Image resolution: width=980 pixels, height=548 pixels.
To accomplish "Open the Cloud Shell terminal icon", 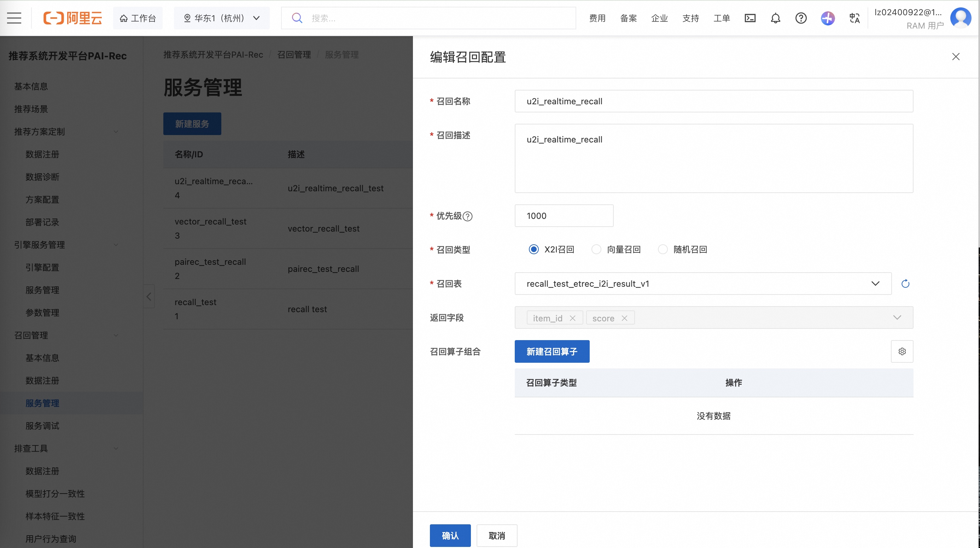I will point(750,18).
